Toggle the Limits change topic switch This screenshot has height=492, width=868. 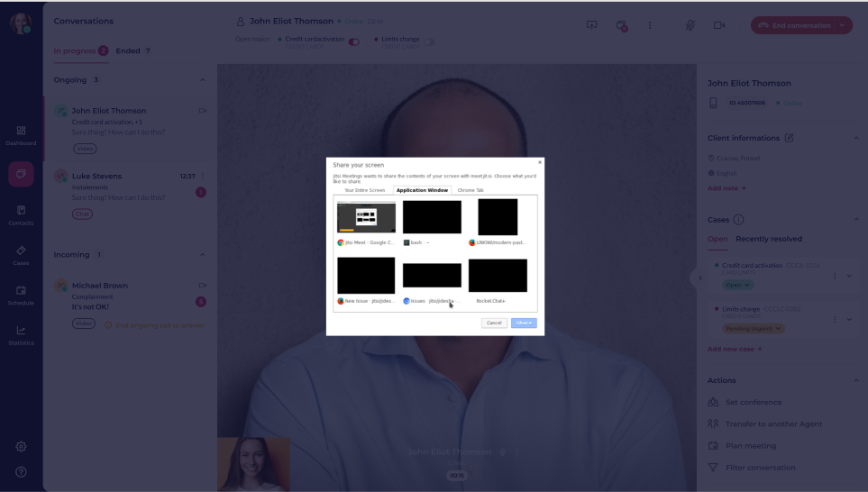(x=429, y=42)
